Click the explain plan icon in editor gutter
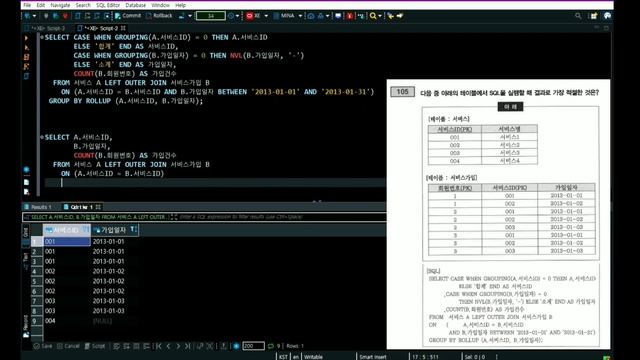Image resolution: width=640 pixels, height=360 pixels. tap(27, 66)
